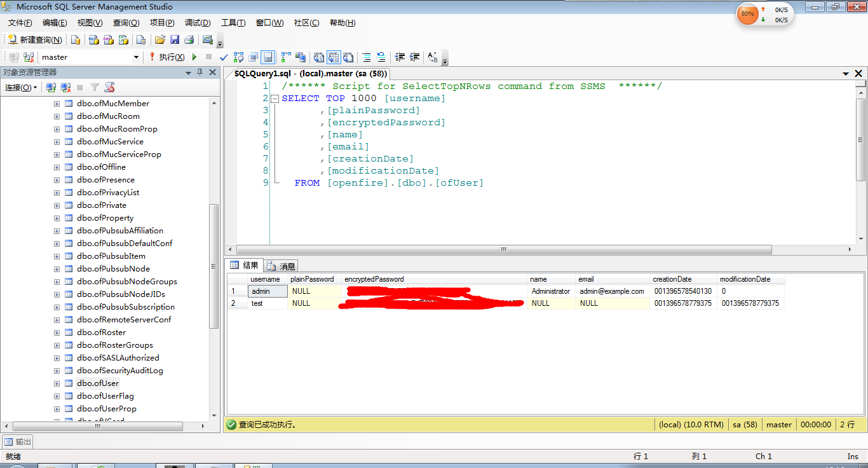Select row 2 header in results grid

[238, 303]
